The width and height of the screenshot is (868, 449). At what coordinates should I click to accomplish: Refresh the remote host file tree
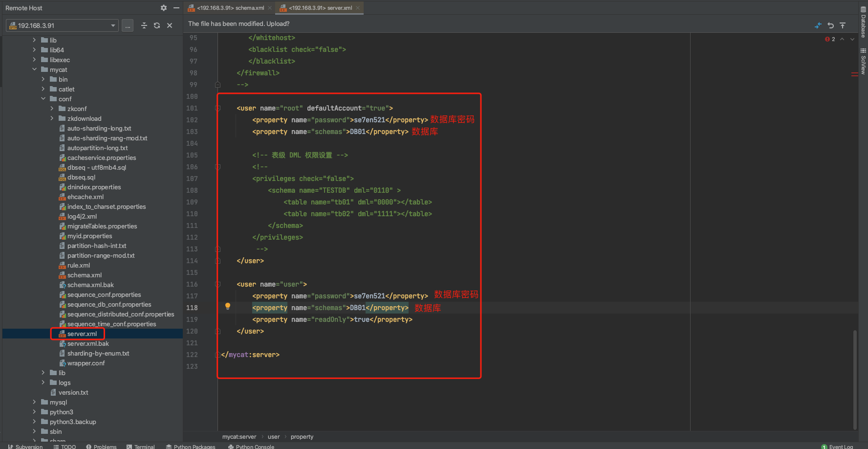tap(157, 25)
